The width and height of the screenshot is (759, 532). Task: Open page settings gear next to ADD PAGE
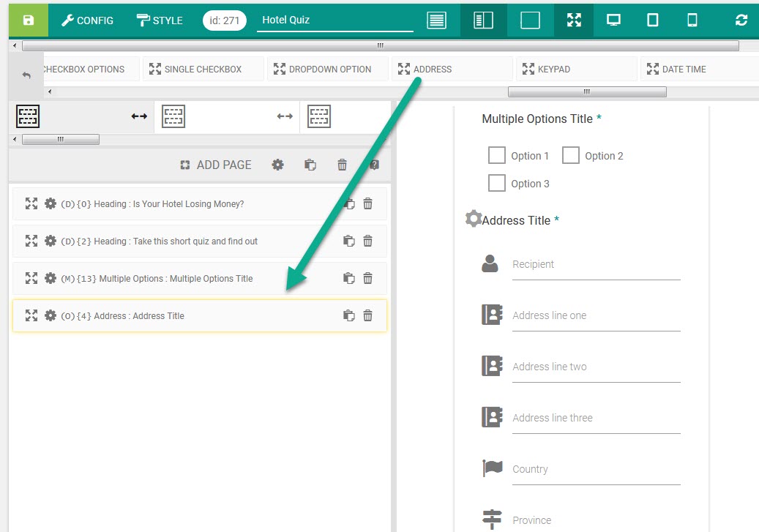(x=277, y=165)
